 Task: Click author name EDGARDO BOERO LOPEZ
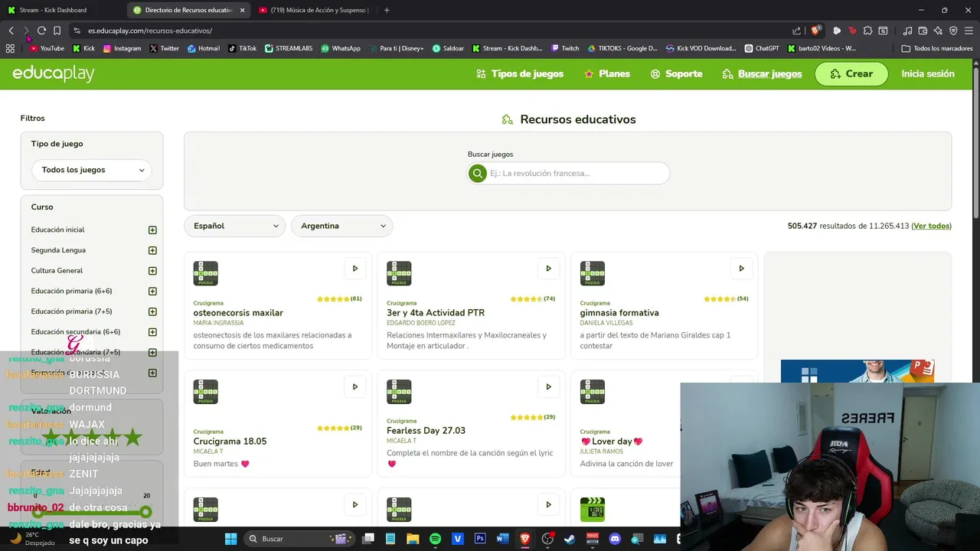click(x=421, y=323)
